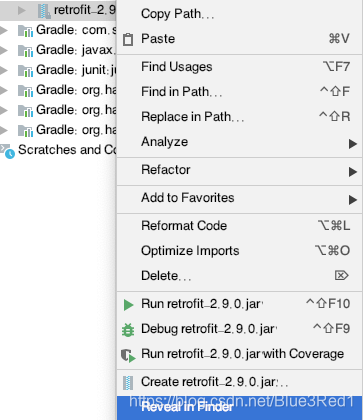Click the Paste clipboard icon

coord(128,39)
